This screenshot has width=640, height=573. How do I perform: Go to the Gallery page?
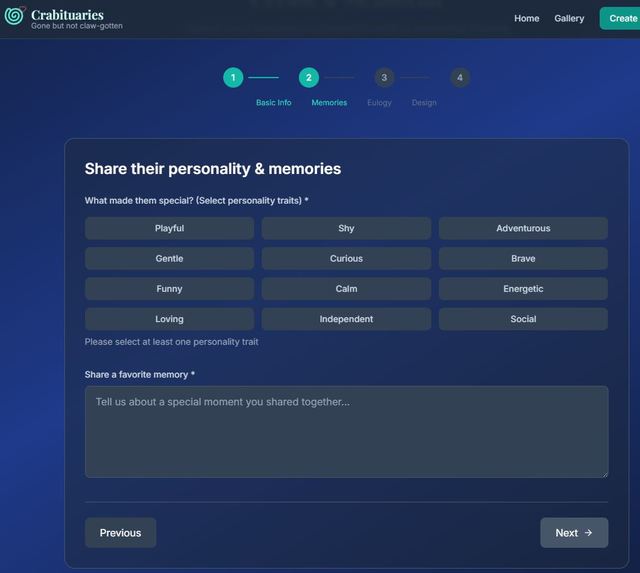(x=569, y=18)
